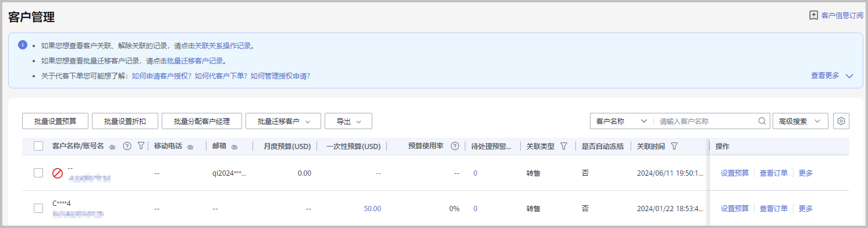Expand the 批量迁移客户 dropdown
The width and height of the screenshot is (868, 228).
[283, 121]
